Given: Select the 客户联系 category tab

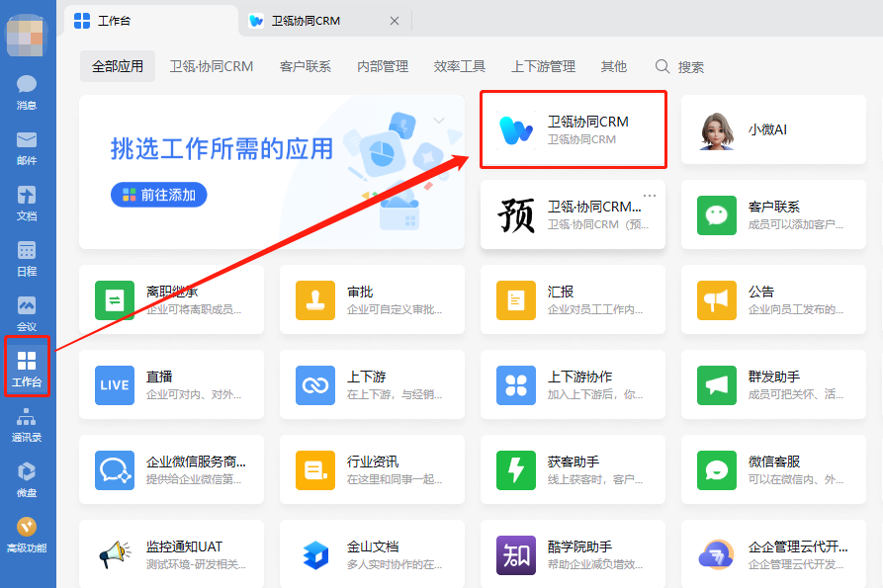Looking at the screenshot, I should pyautogui.click(x=305, y=66).
